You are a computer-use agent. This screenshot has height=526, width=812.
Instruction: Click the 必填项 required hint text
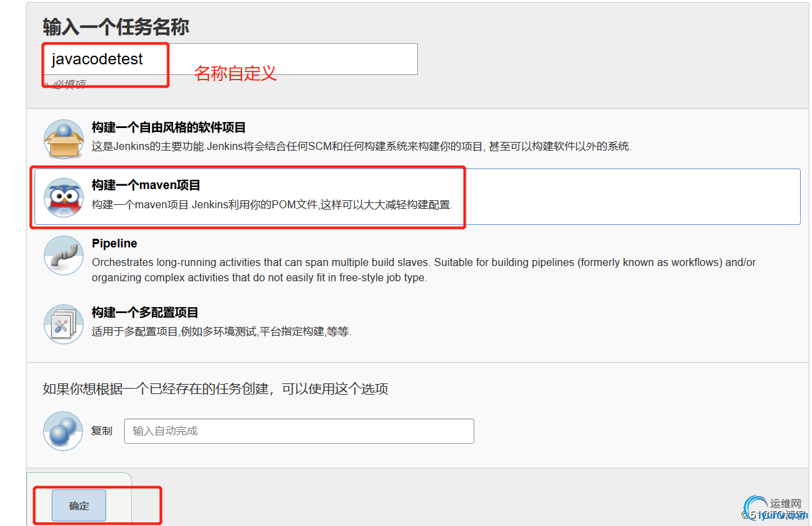coord(68,84)
